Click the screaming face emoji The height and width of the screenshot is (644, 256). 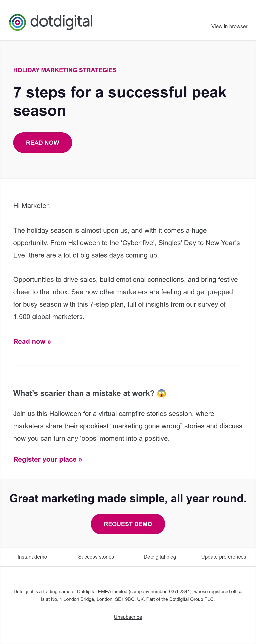[x=161, y=393]
